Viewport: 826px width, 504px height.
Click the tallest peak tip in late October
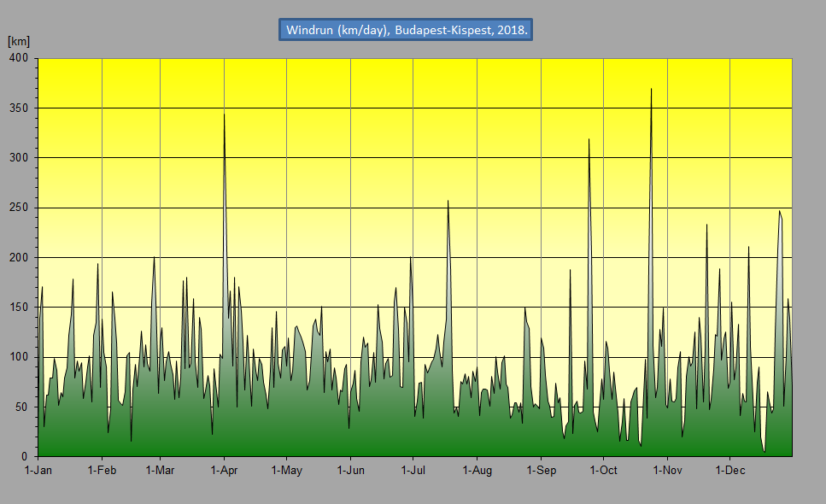[x=651, y=89]
